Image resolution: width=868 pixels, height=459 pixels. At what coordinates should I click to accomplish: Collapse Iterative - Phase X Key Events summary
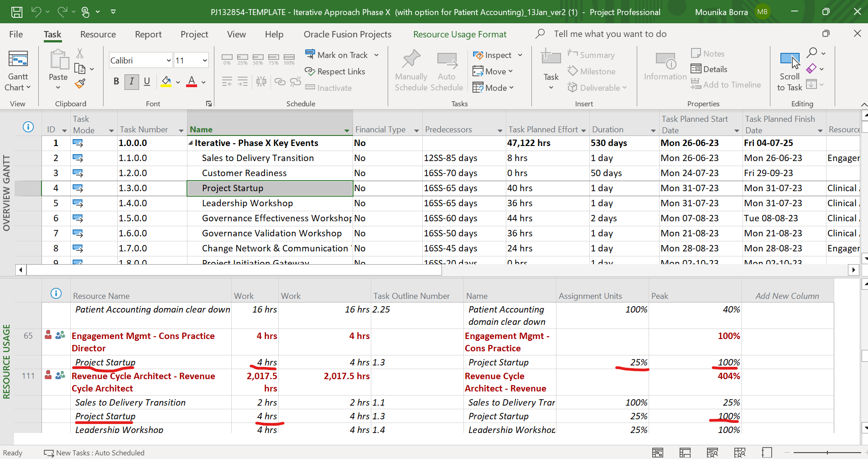(x=191, y=143)
